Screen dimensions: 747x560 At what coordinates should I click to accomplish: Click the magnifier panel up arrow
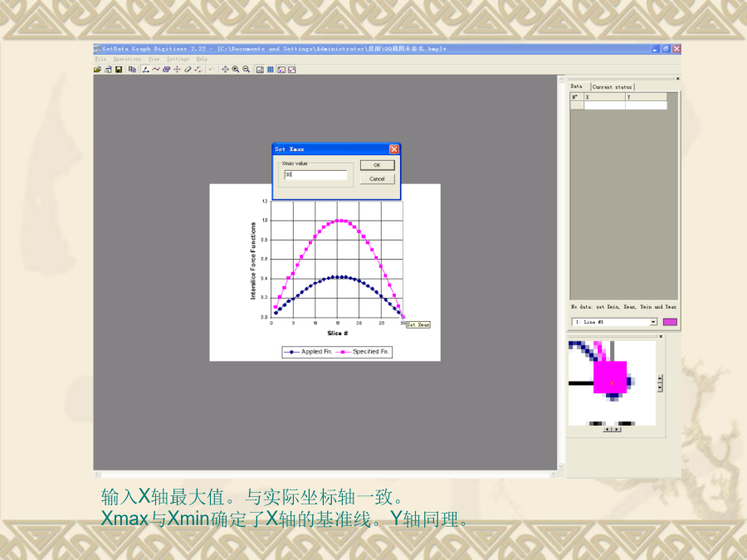click(x=660, y=378)
